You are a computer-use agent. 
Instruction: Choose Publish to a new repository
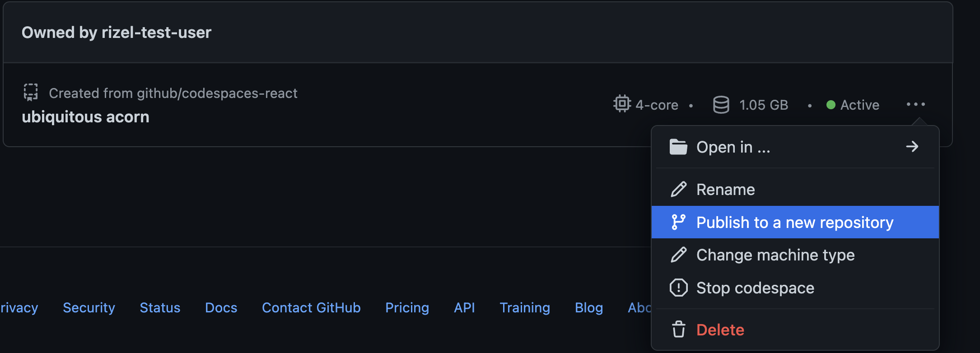[794, 223]
